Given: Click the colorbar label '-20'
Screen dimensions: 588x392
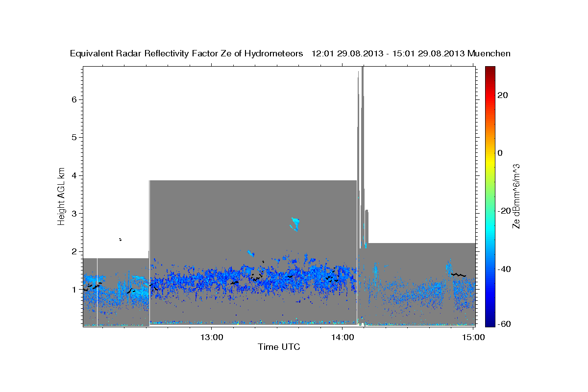Looking at the screenshot, I should tap(503, 211).
